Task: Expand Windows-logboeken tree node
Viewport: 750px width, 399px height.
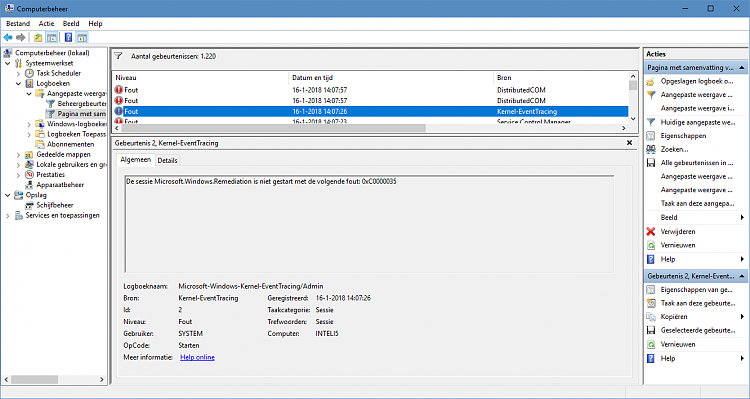Action: pos(29,124)
